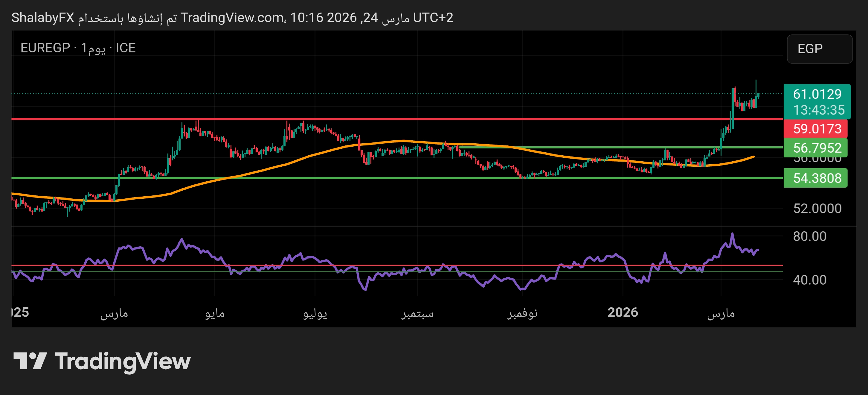The width and height of the screenshot is (868, 395).
Task: Open the EGP currency selector box
Action: click(819, 49)
